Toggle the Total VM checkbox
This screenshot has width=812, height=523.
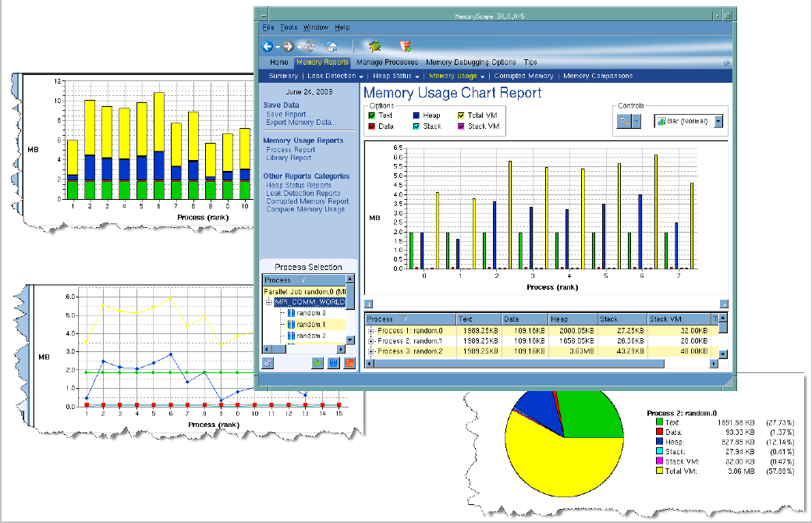point(461,116)
